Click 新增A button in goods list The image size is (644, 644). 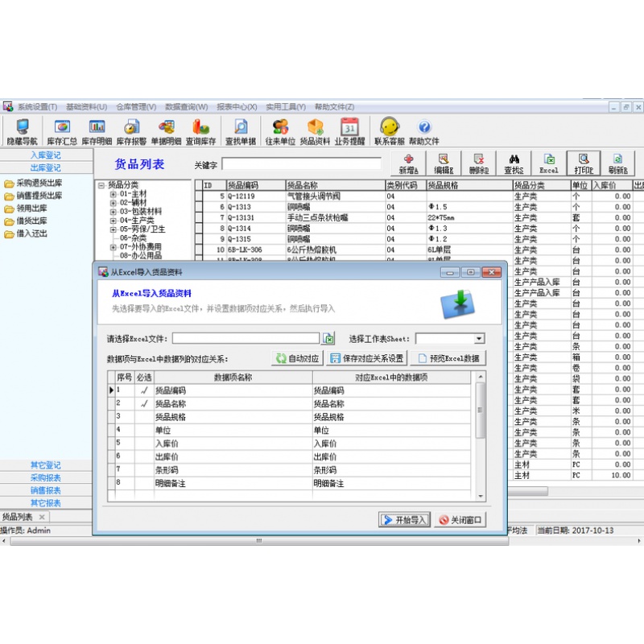pyautogui.click(x=408, y=163)
